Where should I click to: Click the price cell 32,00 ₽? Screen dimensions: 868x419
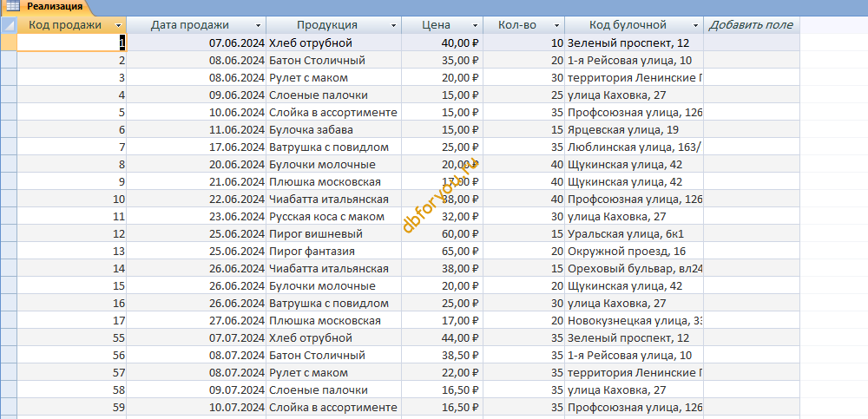click(x=443, y=216)
